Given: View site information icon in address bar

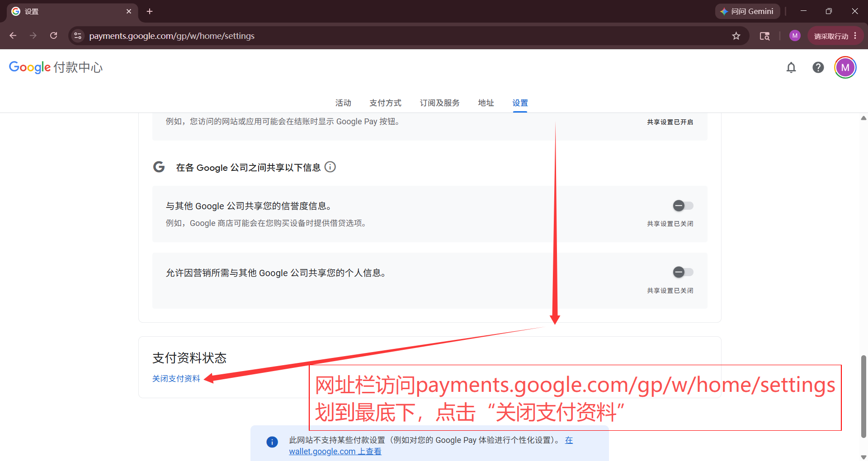Looking at the screenshot, I should point(78,36).
